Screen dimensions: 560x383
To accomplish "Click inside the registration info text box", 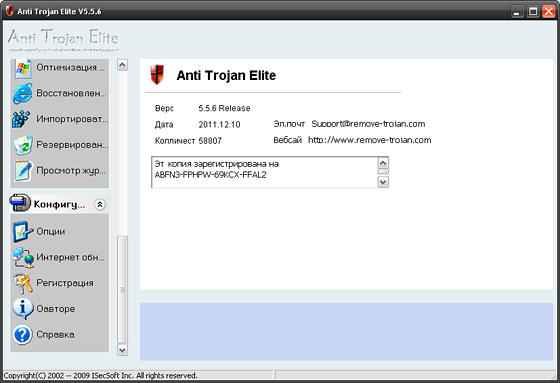I will [265, 172].
